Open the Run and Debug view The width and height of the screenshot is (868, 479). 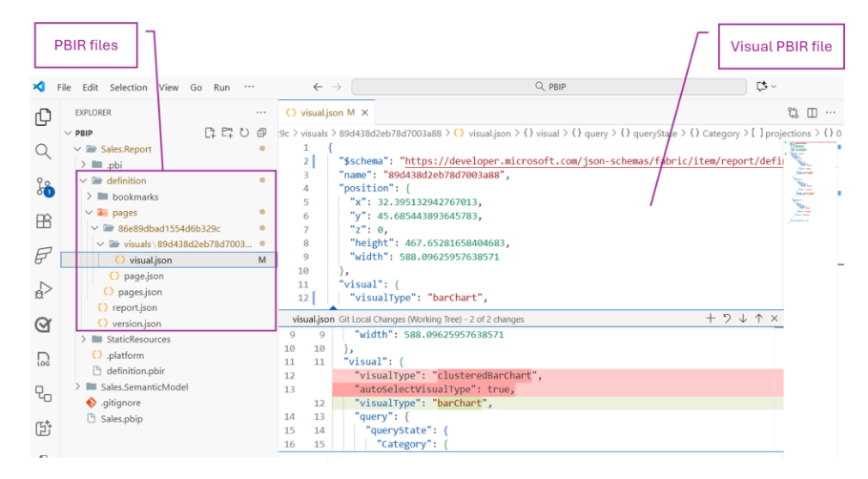[43, 290]
